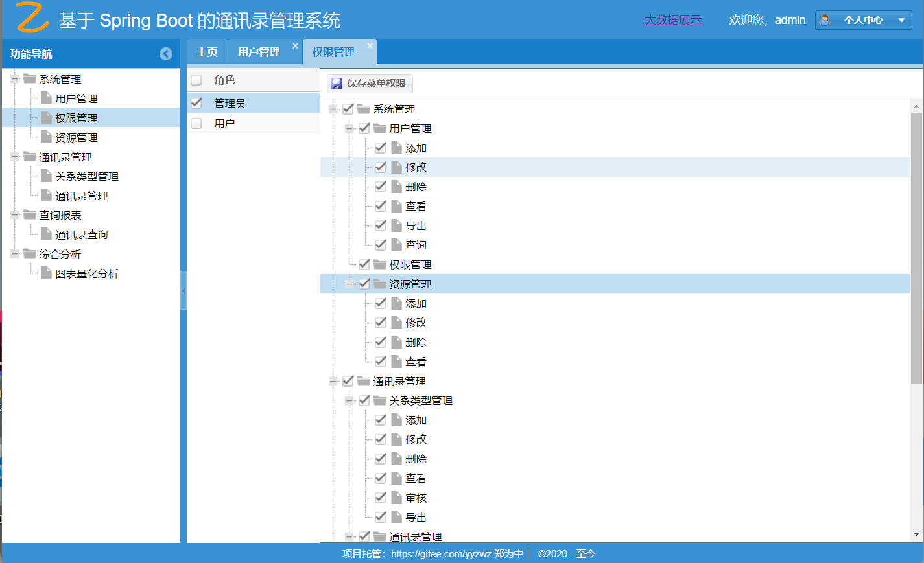Select the 管理员 role row
This screenshot has width=924, height=563.
click(254, 103)
